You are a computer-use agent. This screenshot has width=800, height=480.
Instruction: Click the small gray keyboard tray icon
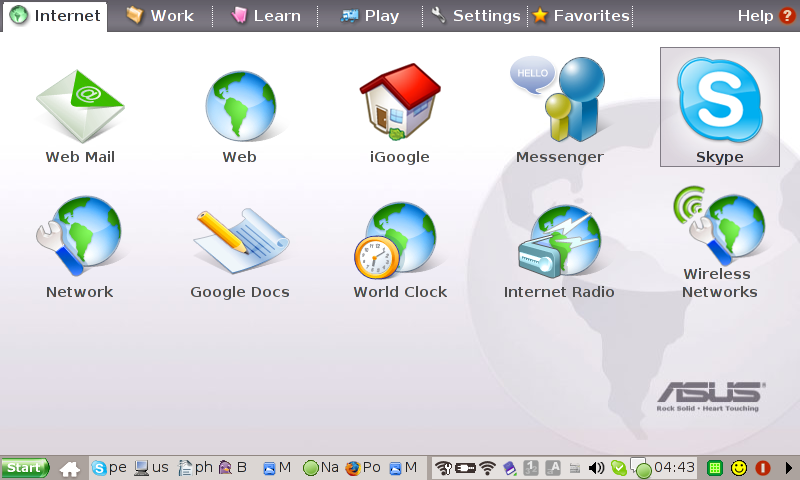click(574, 468)
